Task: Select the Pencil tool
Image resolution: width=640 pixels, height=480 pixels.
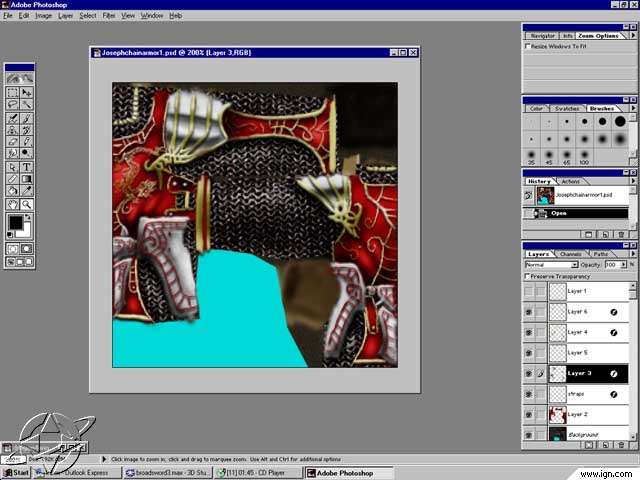Action: (26, 142)
